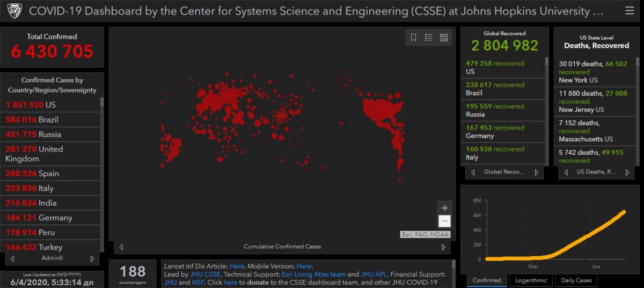Image resolution: width=644 pixels, height=288 pixels.
Task: Select United Kingdom in confirmed list
Action: (x=50, y=154)
